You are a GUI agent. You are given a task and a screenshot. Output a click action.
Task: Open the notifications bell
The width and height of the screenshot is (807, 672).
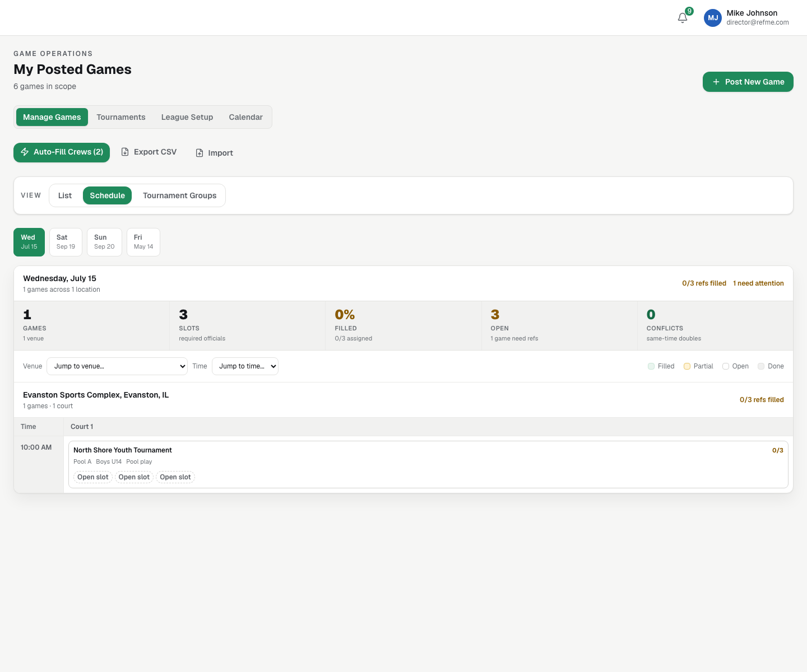pyautogui.click(x=683, y=18)
